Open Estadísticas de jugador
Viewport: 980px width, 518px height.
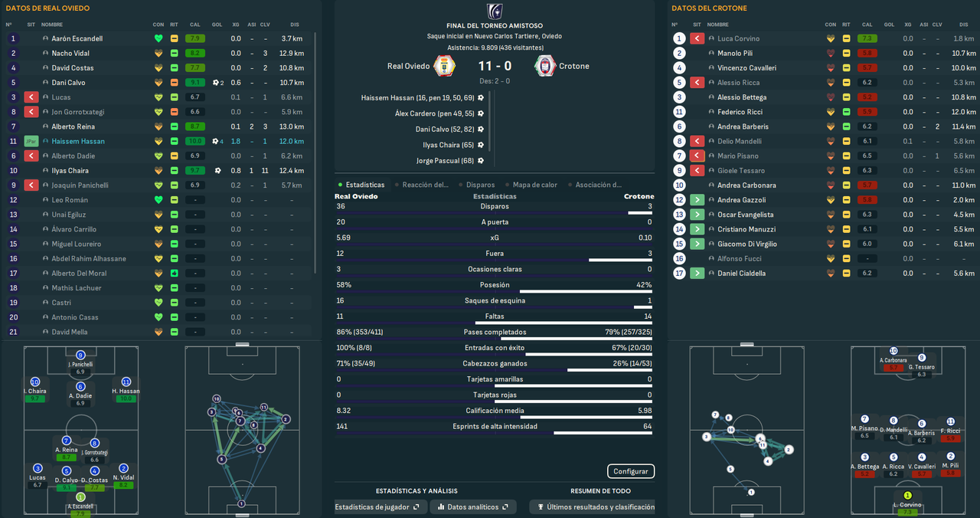(380, 507)
